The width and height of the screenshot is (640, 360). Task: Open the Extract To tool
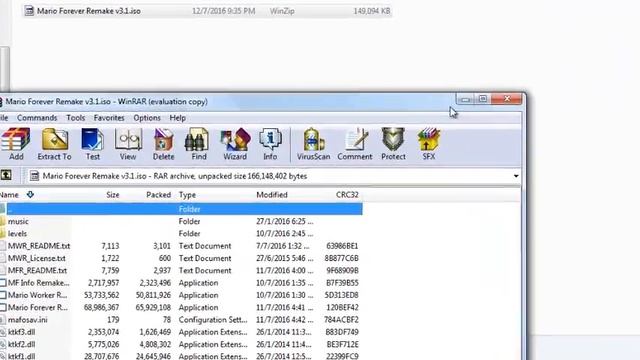tap(54, 144)
